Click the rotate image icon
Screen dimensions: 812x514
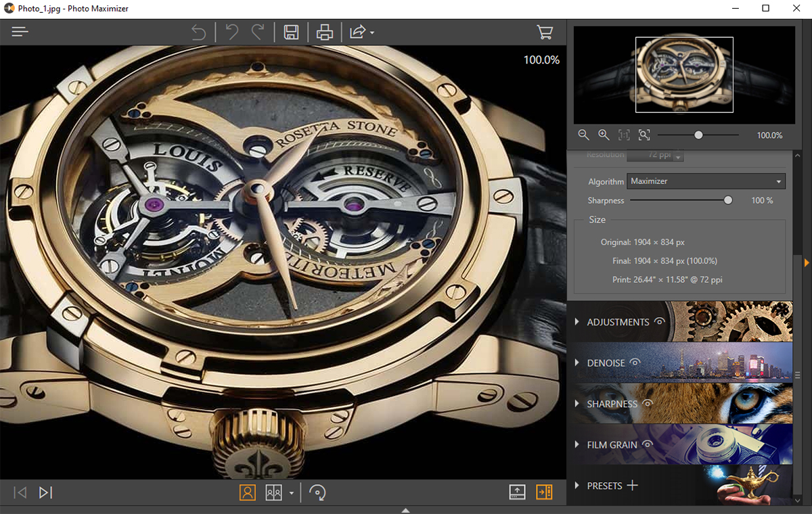[317, 493]
